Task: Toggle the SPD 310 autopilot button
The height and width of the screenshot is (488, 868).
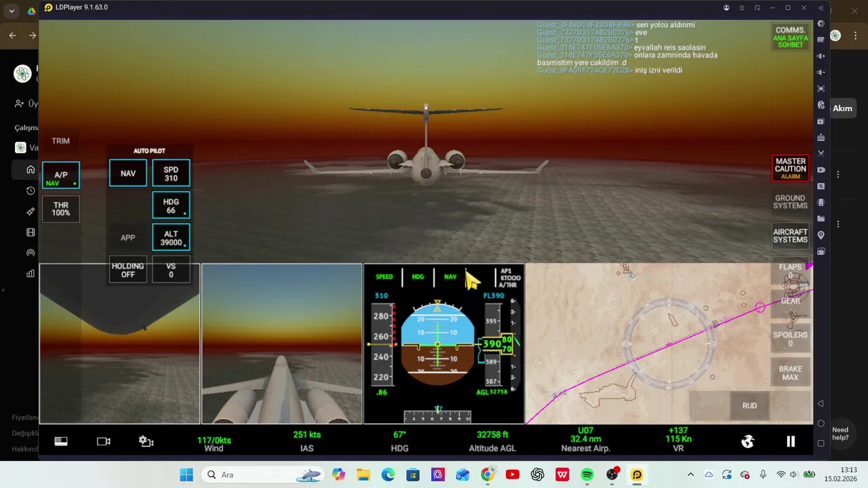Action: coord(171,173)
